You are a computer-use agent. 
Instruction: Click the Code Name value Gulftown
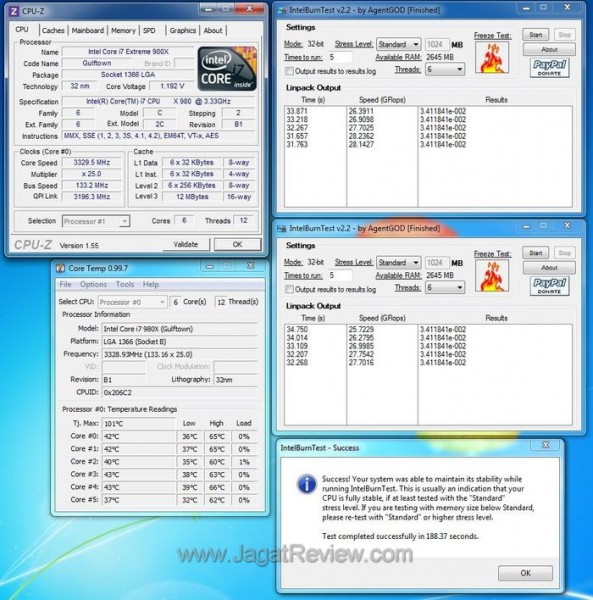tap(97, 63)
